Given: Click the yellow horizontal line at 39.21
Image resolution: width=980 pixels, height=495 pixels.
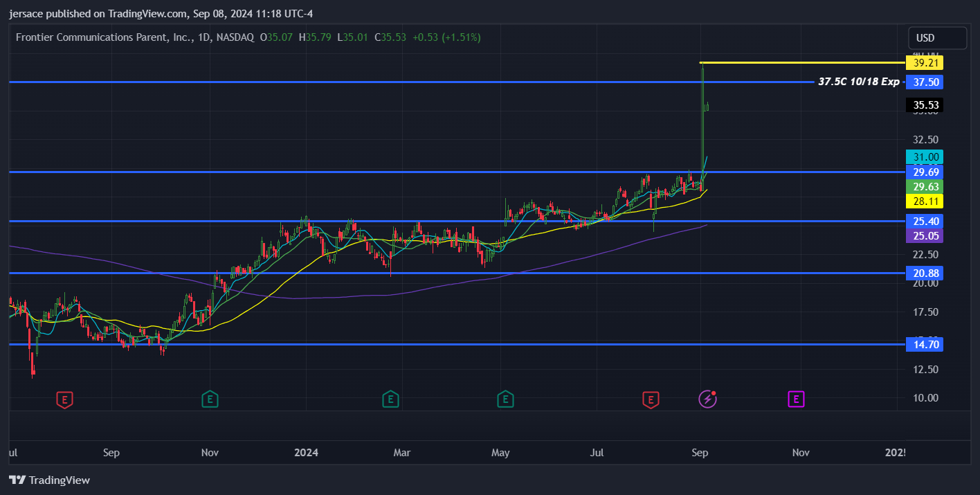Looking at the screenshot, I should tap(801, 63).
